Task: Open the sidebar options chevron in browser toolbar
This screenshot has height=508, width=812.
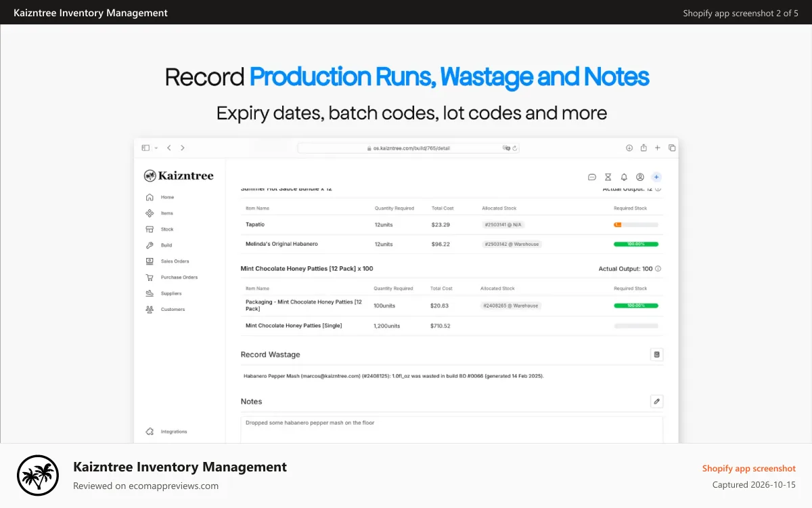Action: (x=156, y=148)
